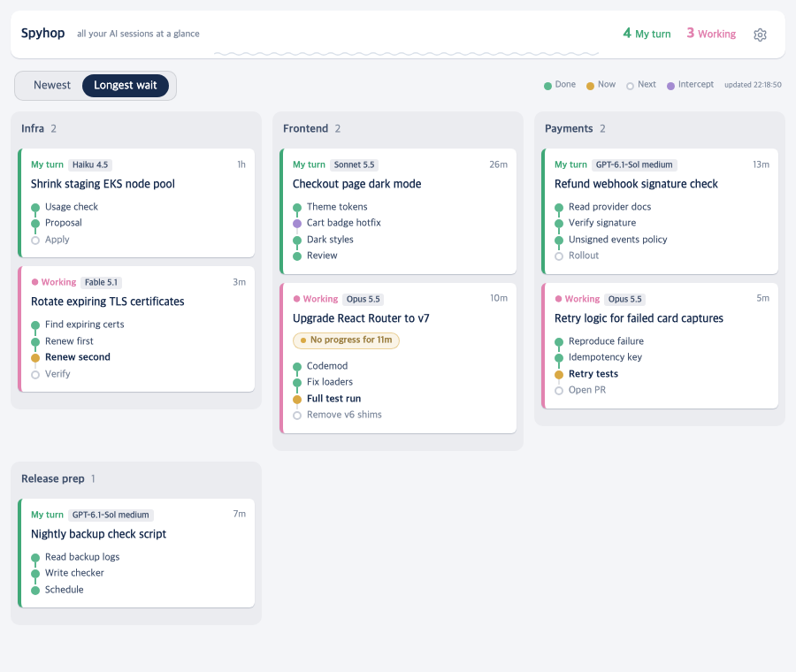Click the Usage check green done dot
The height and width of the screenshot is (672, 796).
click(x=35, y=208)
